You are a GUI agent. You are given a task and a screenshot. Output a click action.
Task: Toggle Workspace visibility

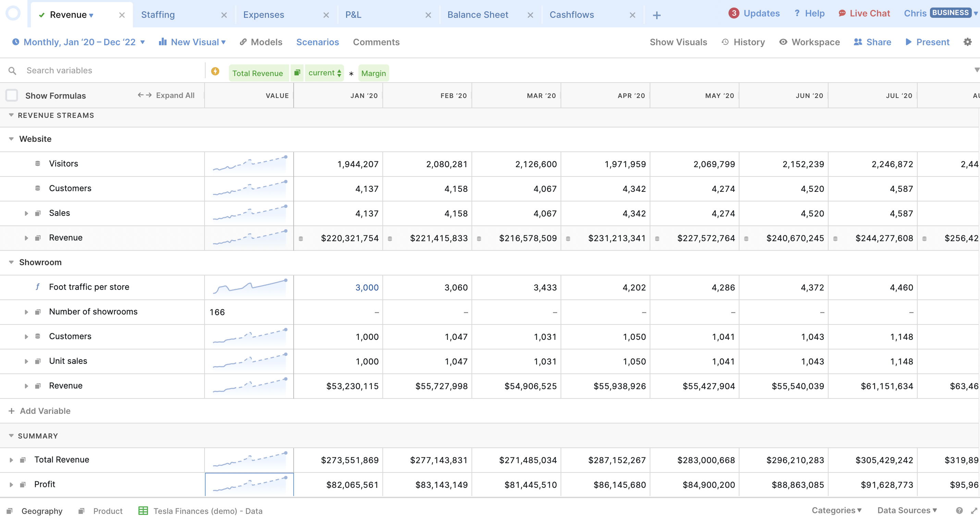(x=809, y=42)
